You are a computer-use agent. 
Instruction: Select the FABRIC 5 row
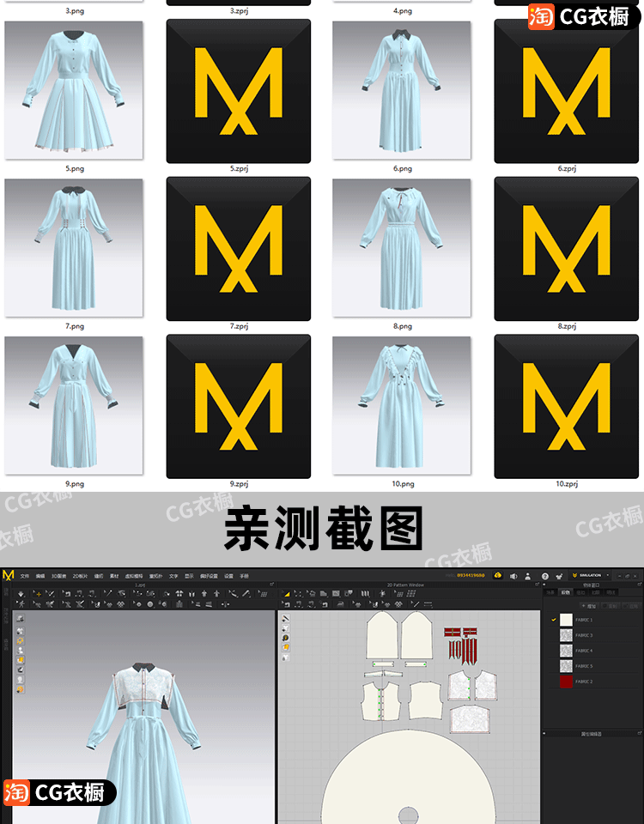[592, 666]
